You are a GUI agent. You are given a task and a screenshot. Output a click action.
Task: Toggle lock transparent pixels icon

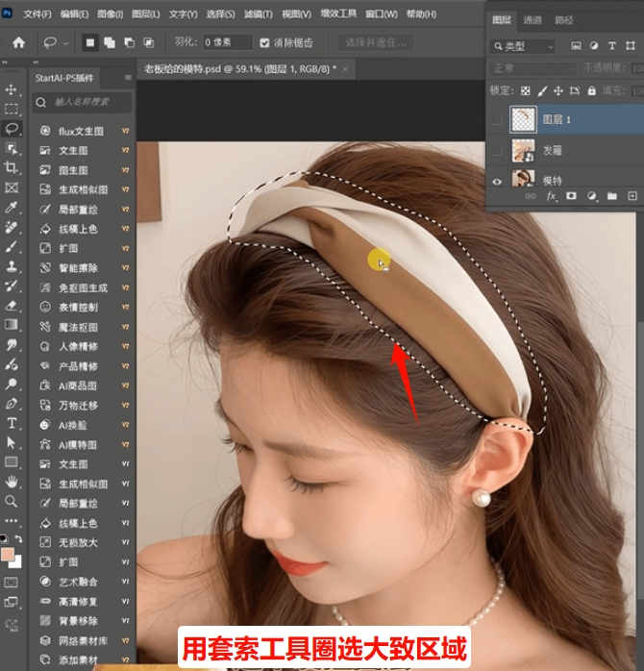pos(526,90)
